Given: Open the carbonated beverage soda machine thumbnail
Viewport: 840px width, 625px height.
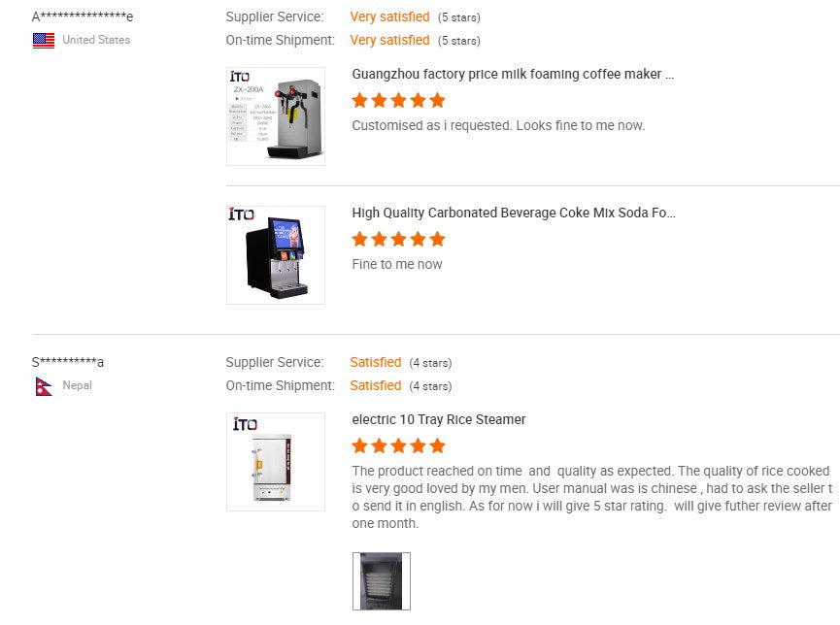Looking at the screenshot, I should point(276,255).
